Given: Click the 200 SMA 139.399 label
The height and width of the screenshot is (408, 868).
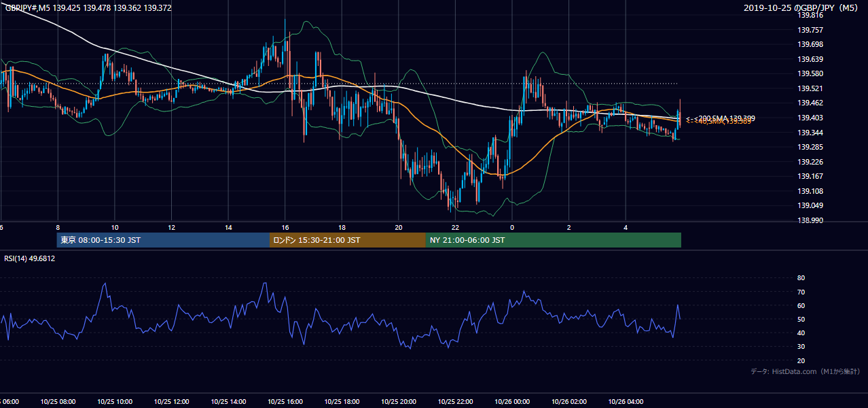Looking at the screenshot, I should pos(721,118).
